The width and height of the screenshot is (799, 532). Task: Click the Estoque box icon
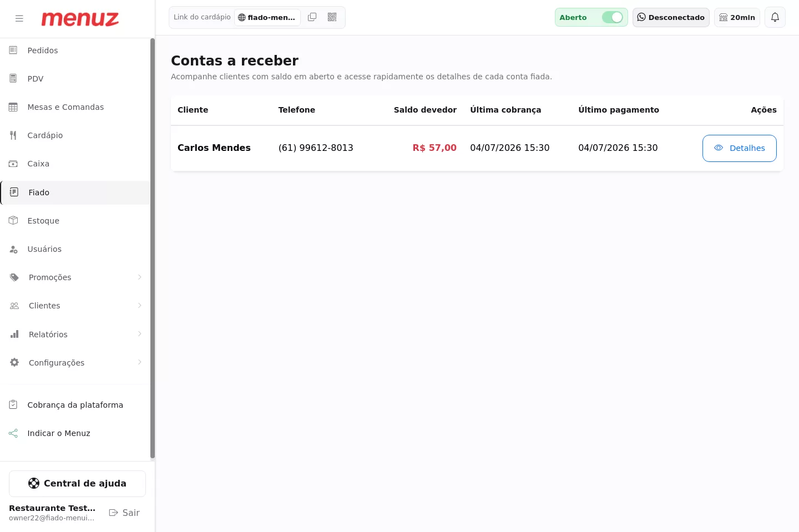click(x=13, y=221)
